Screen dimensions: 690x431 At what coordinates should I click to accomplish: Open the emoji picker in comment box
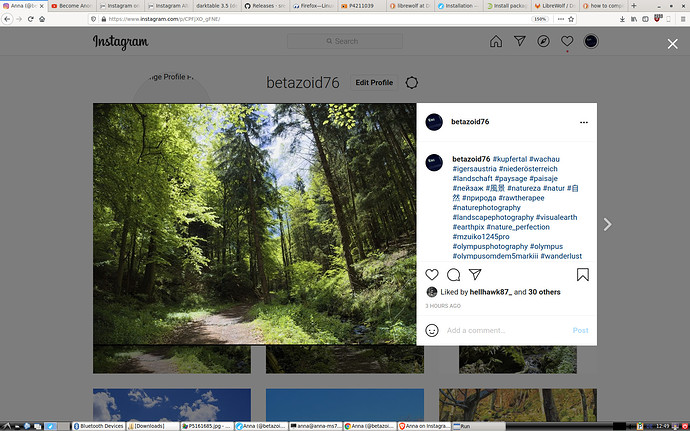point(432,330)
